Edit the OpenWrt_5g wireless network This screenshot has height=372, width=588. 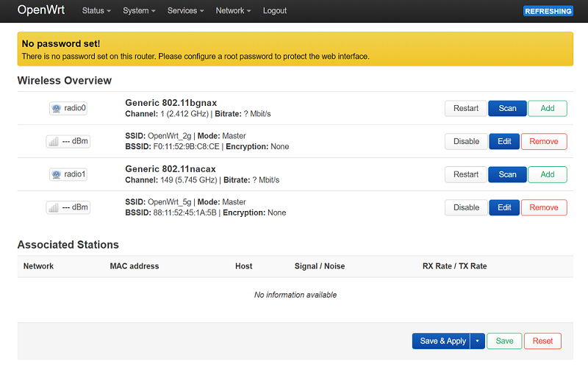(504, 207)
